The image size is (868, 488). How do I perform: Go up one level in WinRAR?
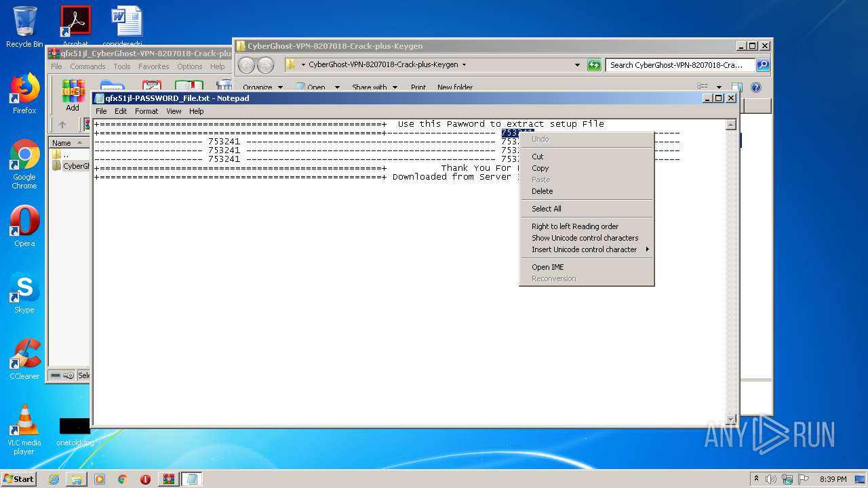pyautogui.click(x=62, y=125)
